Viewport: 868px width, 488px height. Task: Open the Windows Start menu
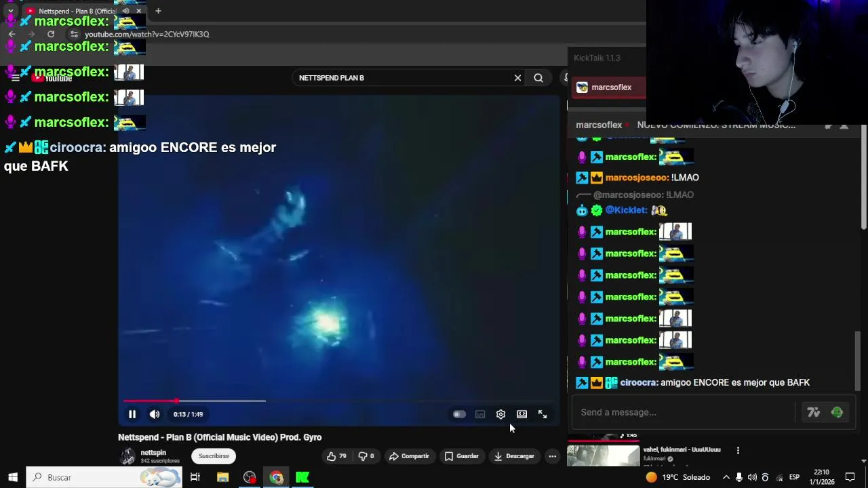tap(12, 477)
